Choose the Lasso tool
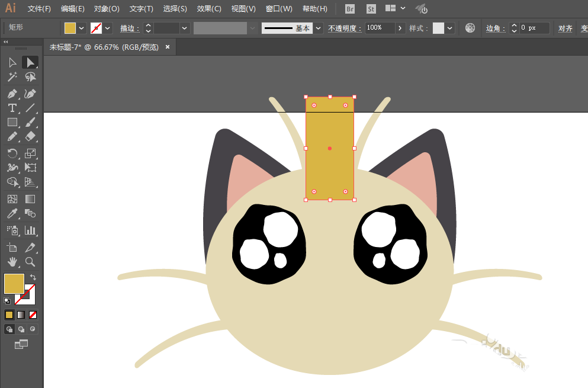Viewport: 588px width, 388px height. tap(30, 77)
